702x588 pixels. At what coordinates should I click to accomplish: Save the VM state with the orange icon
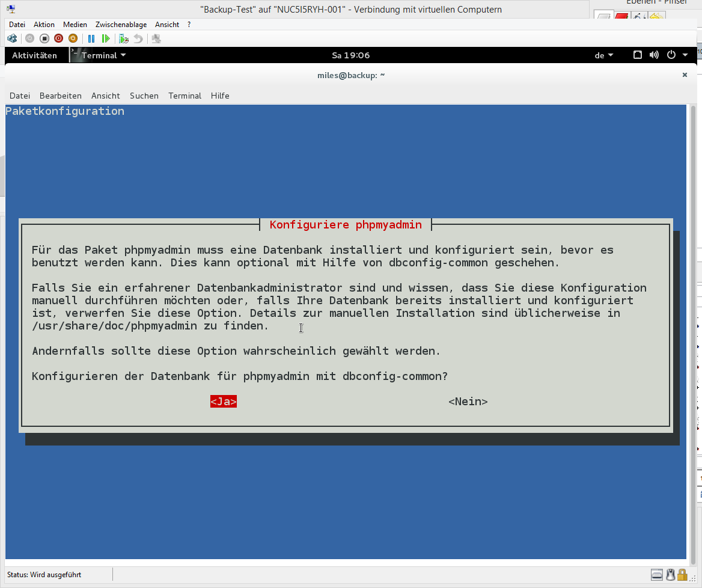[x=73, y=38]
